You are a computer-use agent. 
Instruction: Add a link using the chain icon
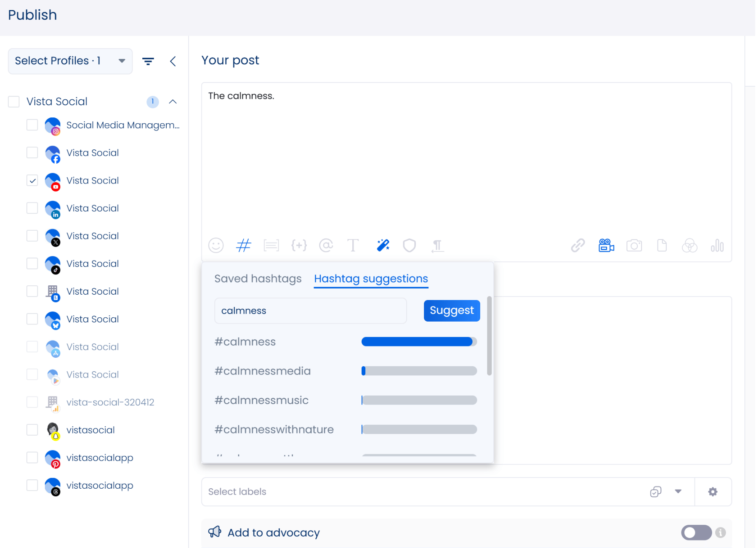point(578,245)
